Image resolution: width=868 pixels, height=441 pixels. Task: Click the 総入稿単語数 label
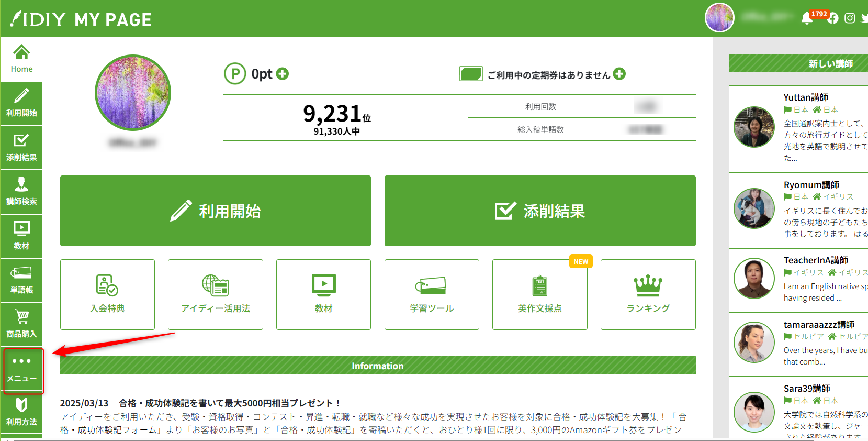point(540,130)
